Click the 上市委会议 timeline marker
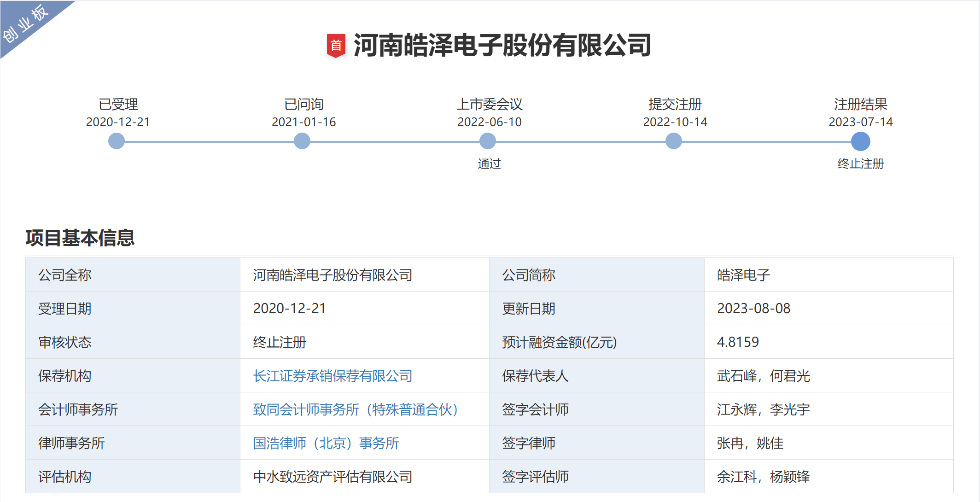This screenshot has width=980, height=502. [x=488, y=141]
